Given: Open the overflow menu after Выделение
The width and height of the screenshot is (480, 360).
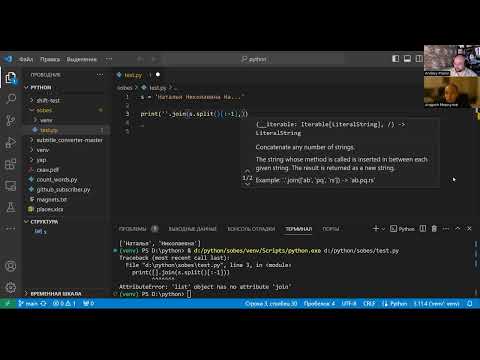Looking at the screenshot, I should click(109, 59).
